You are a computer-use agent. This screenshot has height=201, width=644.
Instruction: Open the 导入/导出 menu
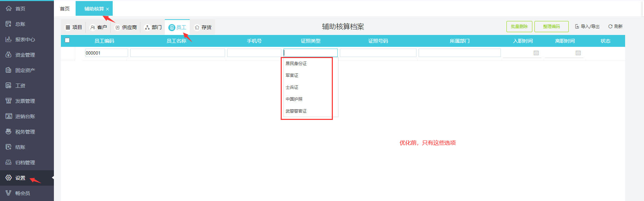[x=587, y=27]
